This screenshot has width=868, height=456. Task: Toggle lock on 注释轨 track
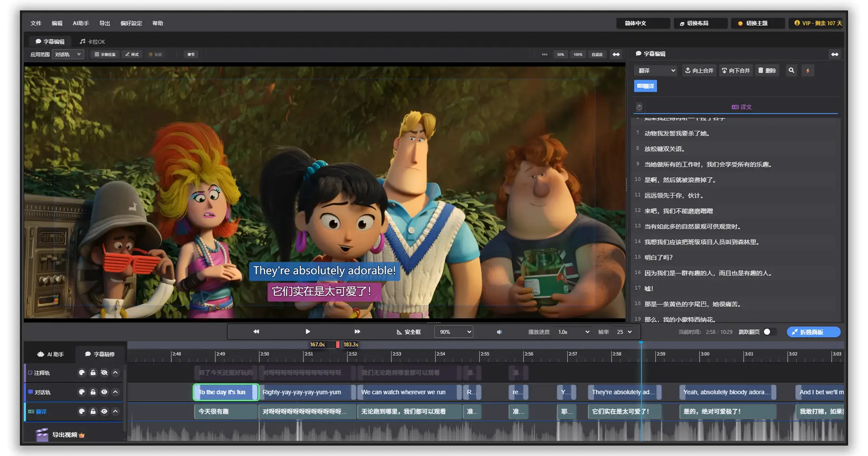93,373
